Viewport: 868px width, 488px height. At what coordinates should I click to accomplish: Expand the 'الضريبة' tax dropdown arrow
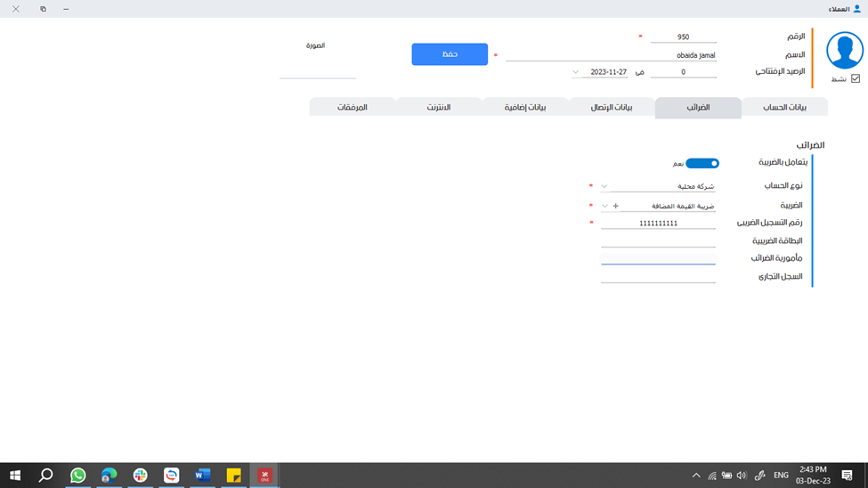click(x=604, y=206)
